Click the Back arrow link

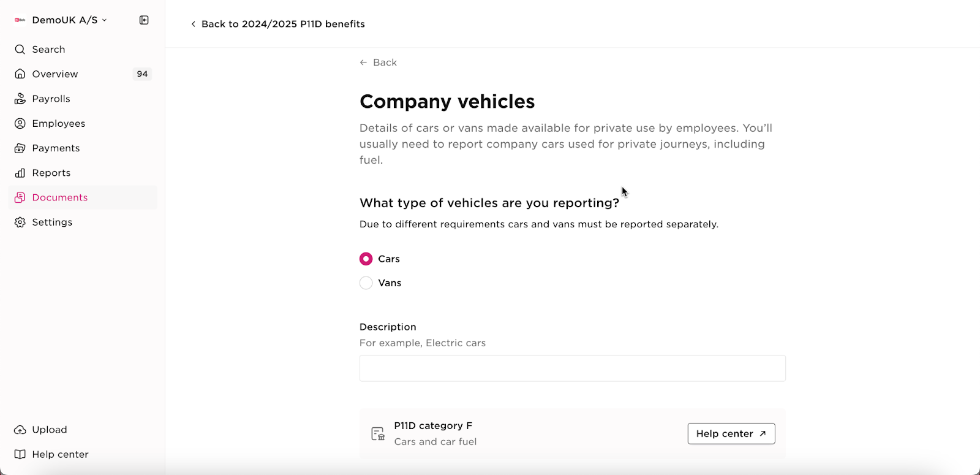(x=378, y=63)
